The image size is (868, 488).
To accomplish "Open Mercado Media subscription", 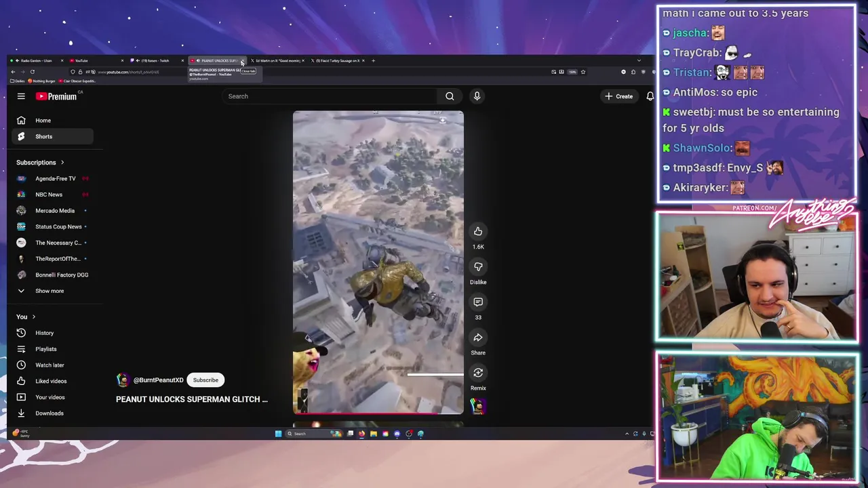I will 53,211.
